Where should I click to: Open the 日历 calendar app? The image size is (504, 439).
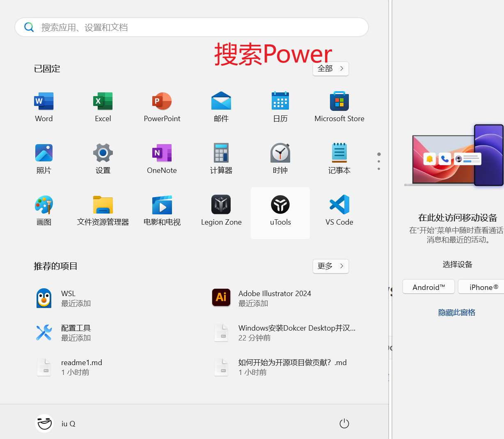point(280,107)
